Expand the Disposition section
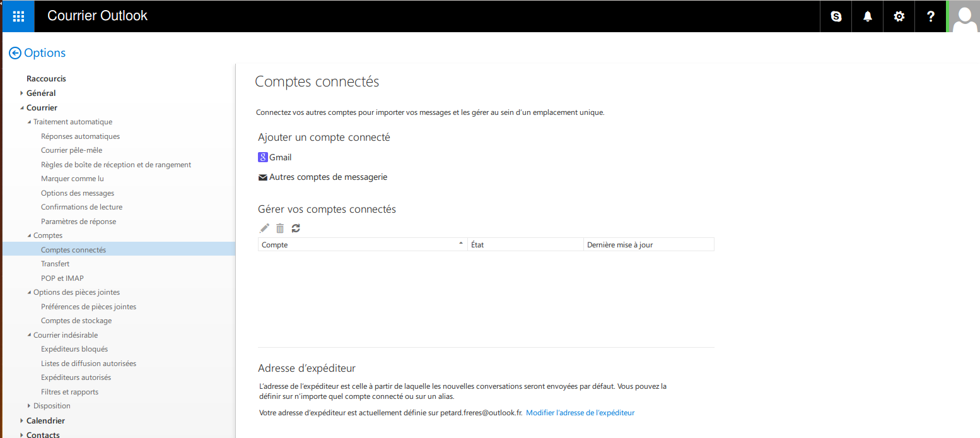Image resolution: width=980 pixels, height=438 pixels. (x=29, y=406)
